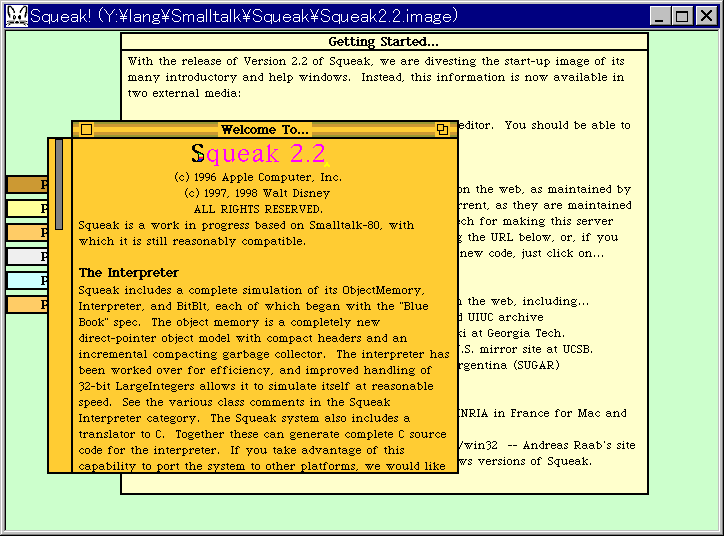Click 'Andreas Raab's site' in Getting Started window
724x536 pixels.
point(579,445)
